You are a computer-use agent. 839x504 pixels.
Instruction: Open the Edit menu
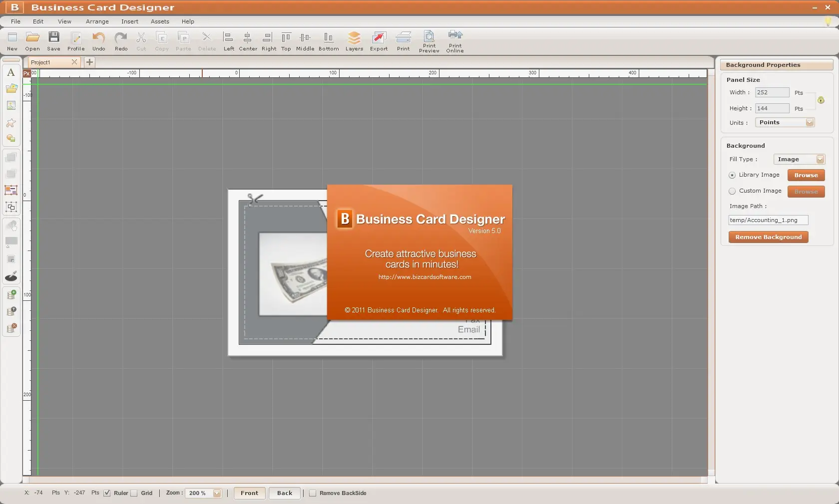(x=38, y=21)
